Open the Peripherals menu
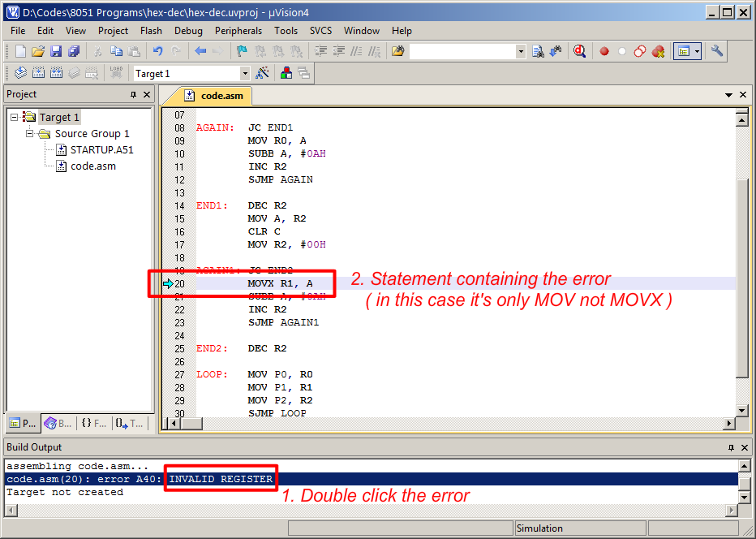 pyautogui.click(x=238, y=31)
